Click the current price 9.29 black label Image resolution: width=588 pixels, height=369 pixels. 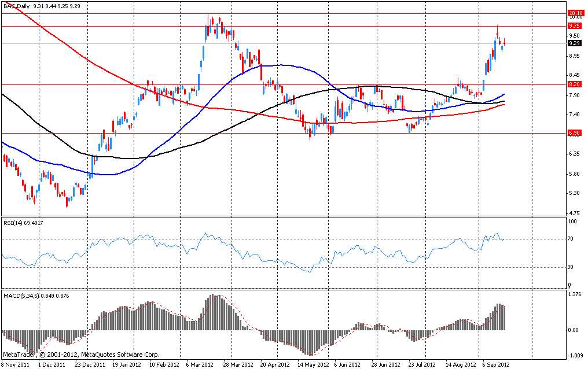tap(575, 43)
